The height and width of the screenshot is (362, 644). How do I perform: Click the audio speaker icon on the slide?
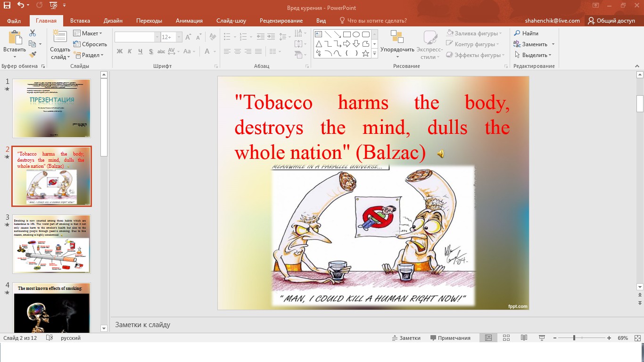440,153
